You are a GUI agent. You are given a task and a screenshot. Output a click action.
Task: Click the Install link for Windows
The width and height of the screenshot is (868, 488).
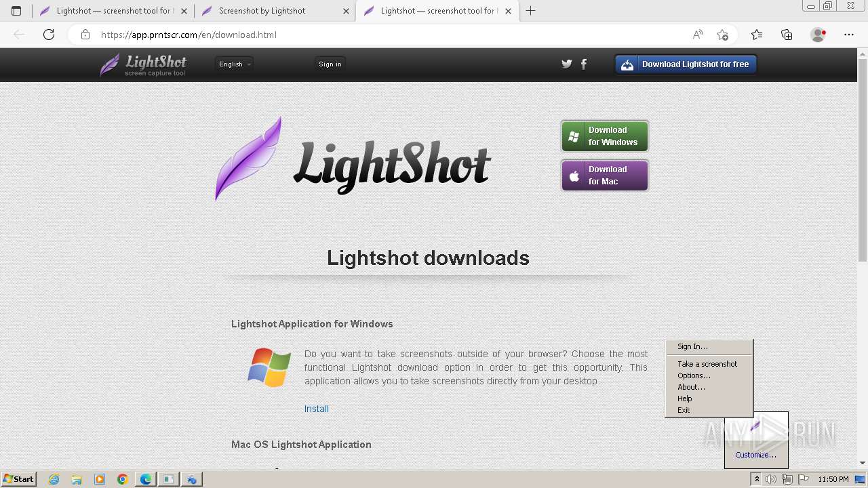coord(317,409)
